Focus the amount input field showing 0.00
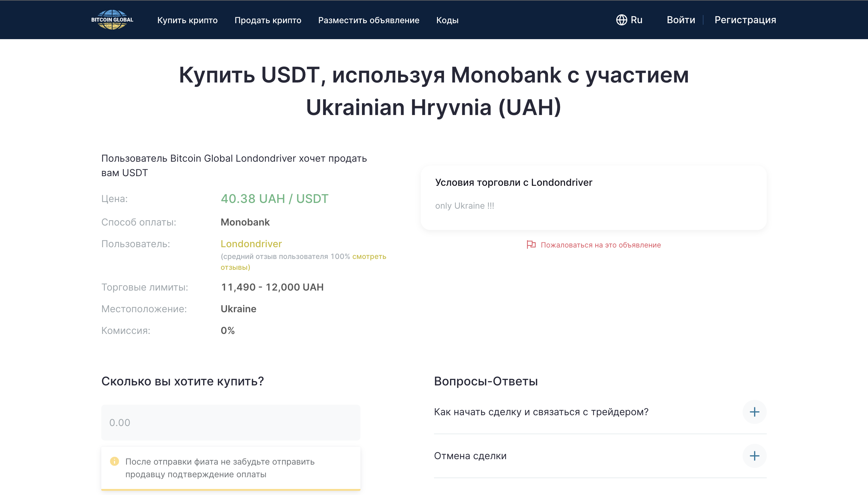Screen dimensions: 868x495 tap(231, 422)
